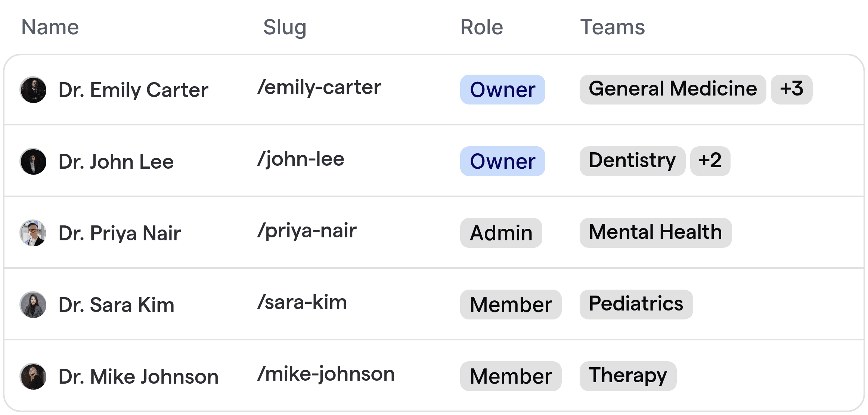Click the Role column header
Image resolution: width=868 pixels, height=415 pixels.
(481, 26)
